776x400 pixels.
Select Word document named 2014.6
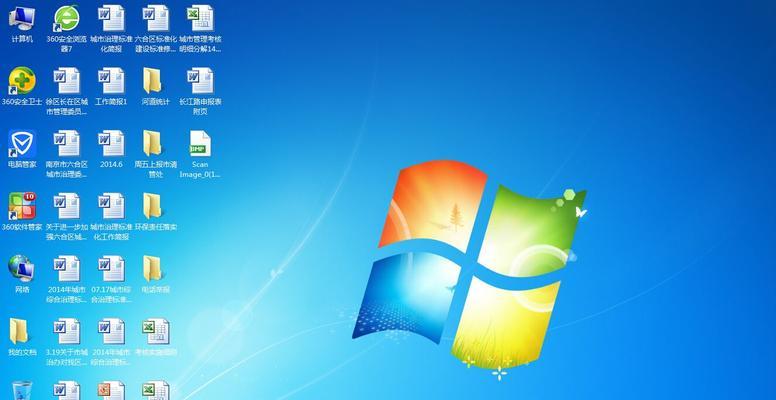pos(111,149)
